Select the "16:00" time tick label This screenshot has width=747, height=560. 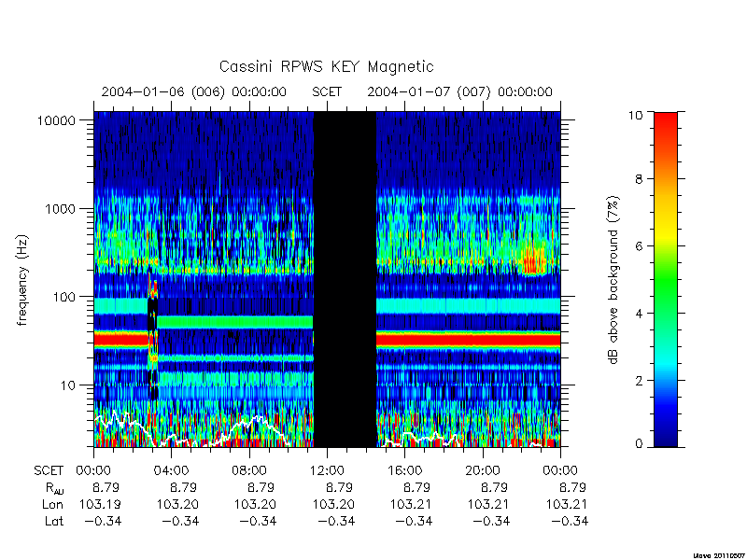(x=405, y=471)
